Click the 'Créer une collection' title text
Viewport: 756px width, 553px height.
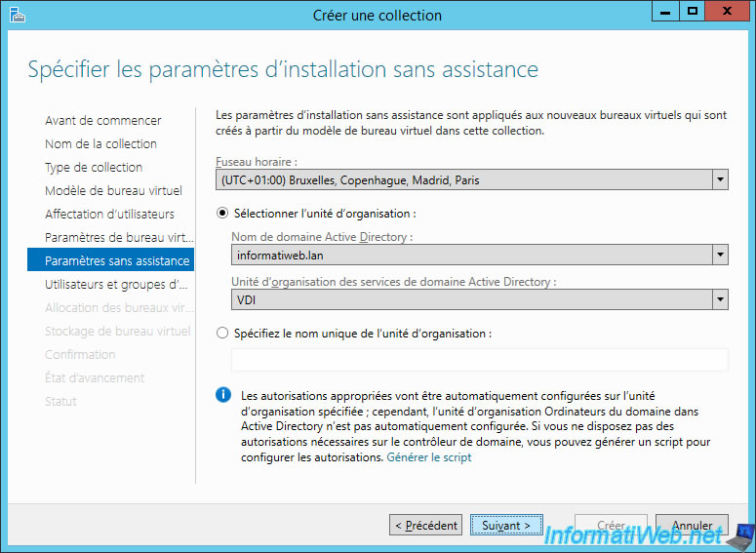point(378,15)
